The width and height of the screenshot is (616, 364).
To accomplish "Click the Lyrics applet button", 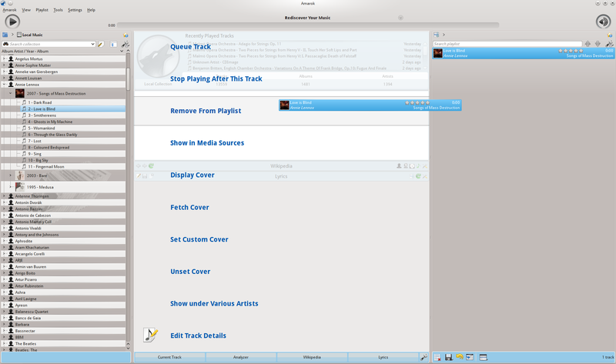I will coord(383,357).
